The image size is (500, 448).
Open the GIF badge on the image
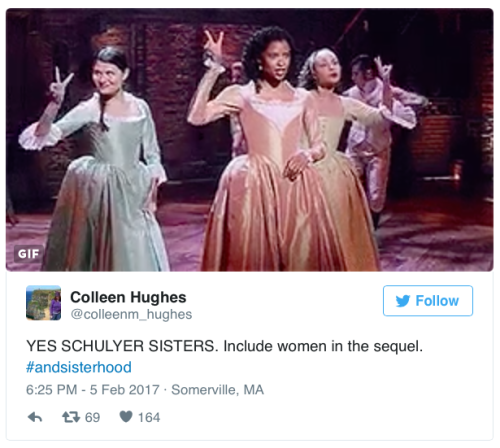[x=29, y=254]
